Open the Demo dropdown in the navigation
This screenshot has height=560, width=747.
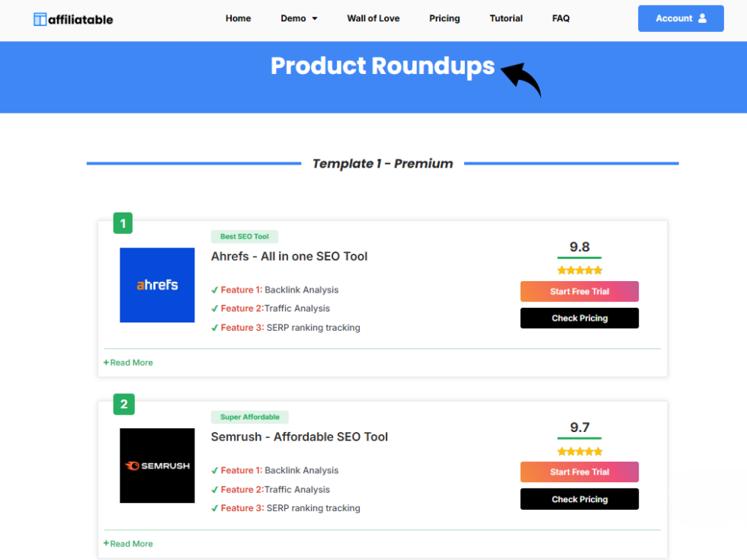pyautogui.click(x=299, y=18)
